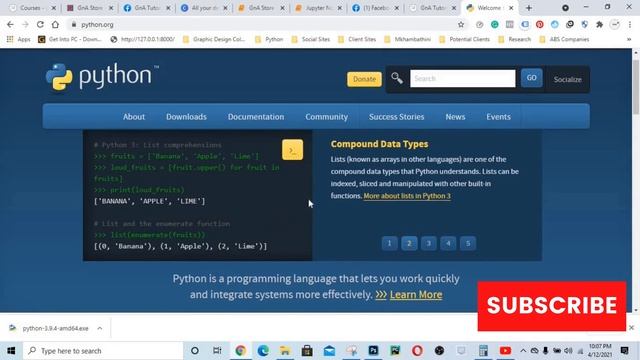
Task: Expand options for python-3.9.4-amd64.exe download
Action: click(100, 328)
